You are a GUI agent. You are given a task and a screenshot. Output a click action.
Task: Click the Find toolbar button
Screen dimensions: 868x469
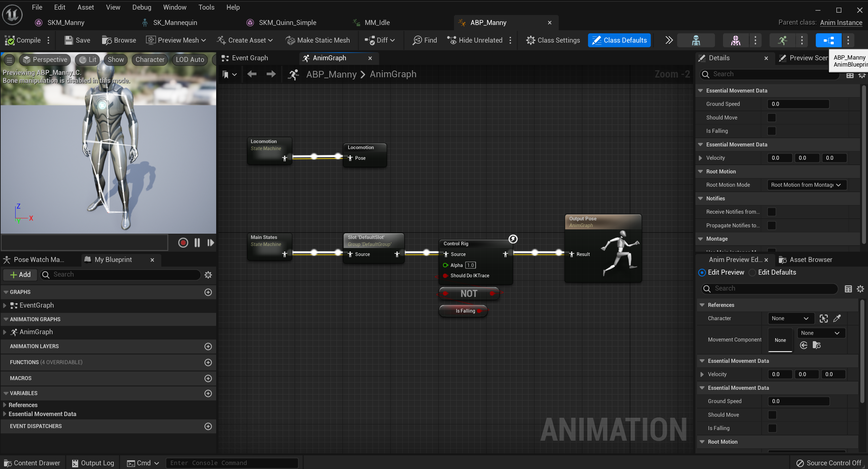(425, 40)
